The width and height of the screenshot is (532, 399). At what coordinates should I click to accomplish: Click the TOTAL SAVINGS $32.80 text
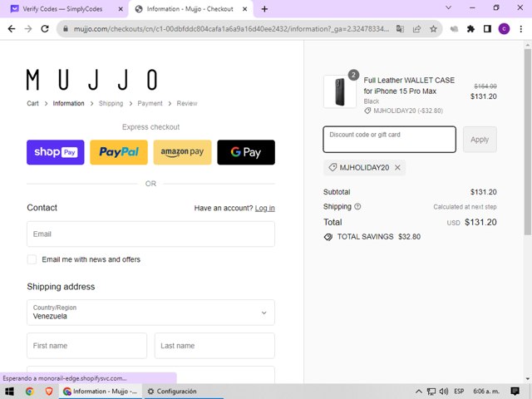pyautogui.click(x=379, y=236)
